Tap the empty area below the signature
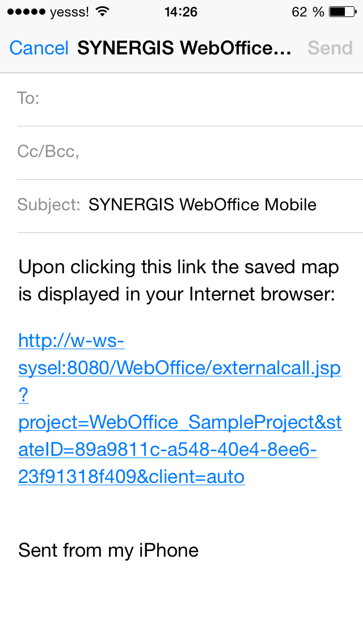363x644 pixels. click(x=181, y=607)
